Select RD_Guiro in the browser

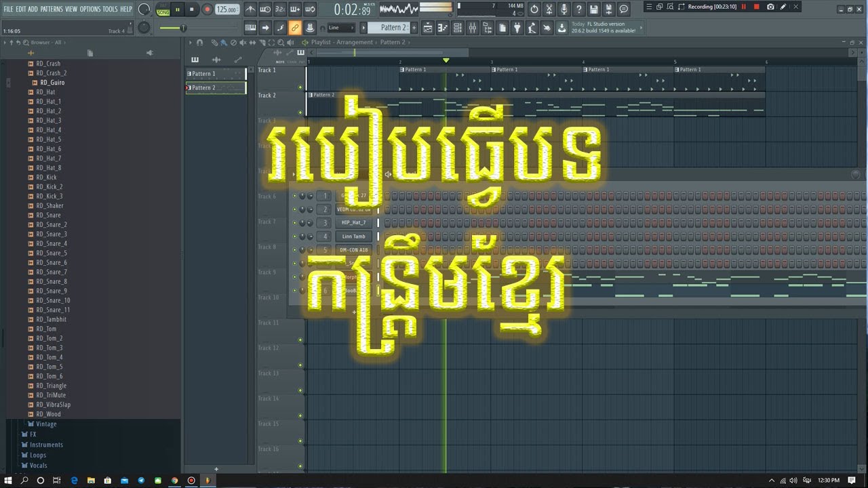coord(52,83)
